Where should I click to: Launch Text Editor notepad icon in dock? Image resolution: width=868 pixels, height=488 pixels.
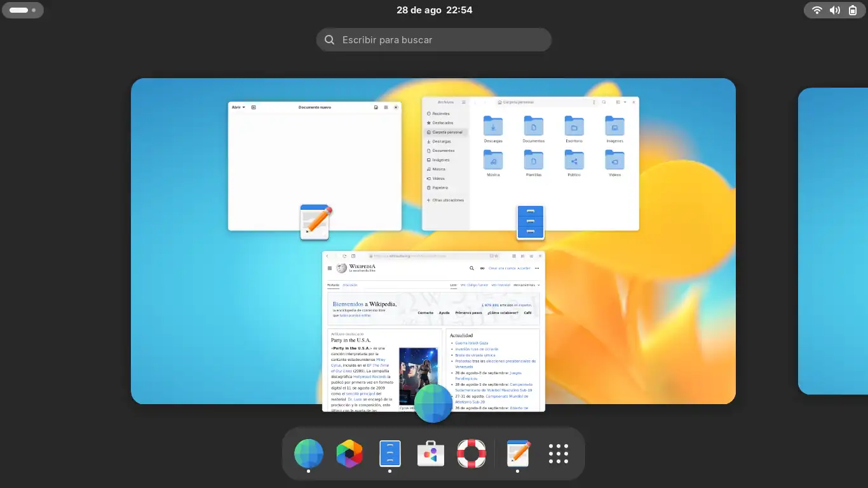click(518, 454)
